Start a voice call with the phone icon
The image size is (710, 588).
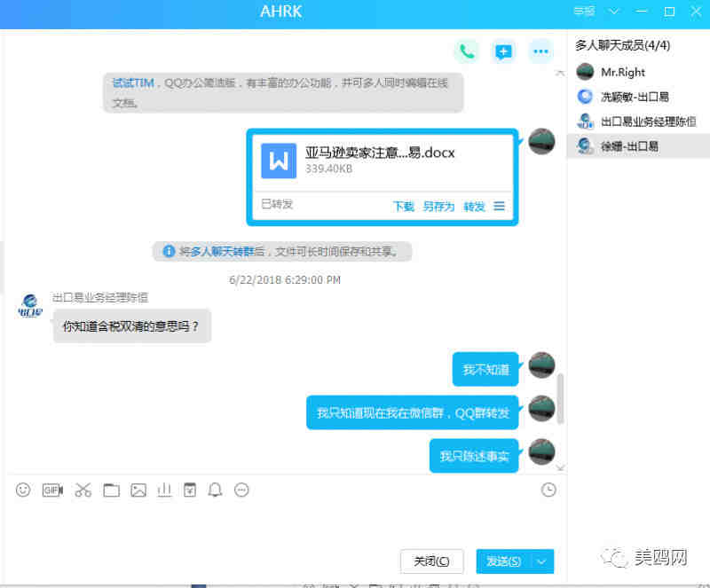point(467,51)
